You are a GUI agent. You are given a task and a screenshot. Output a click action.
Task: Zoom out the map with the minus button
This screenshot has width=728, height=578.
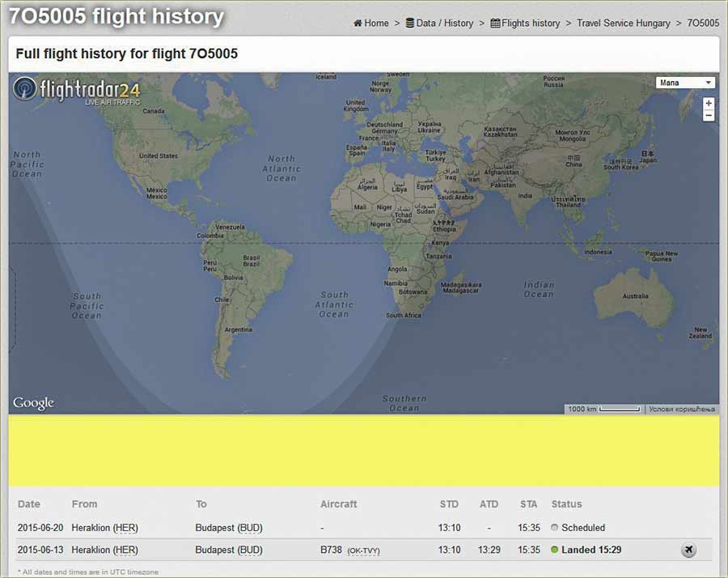pyautogui.click(x=709, y=116)
